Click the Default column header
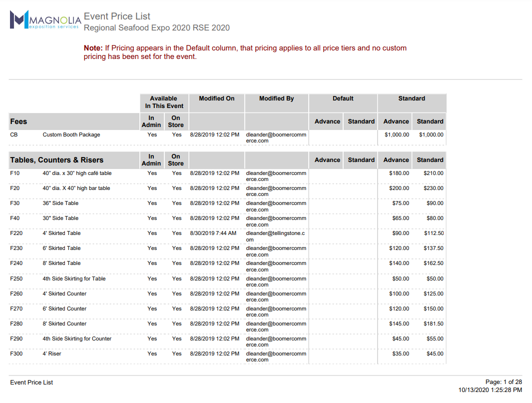 [343, 98]
